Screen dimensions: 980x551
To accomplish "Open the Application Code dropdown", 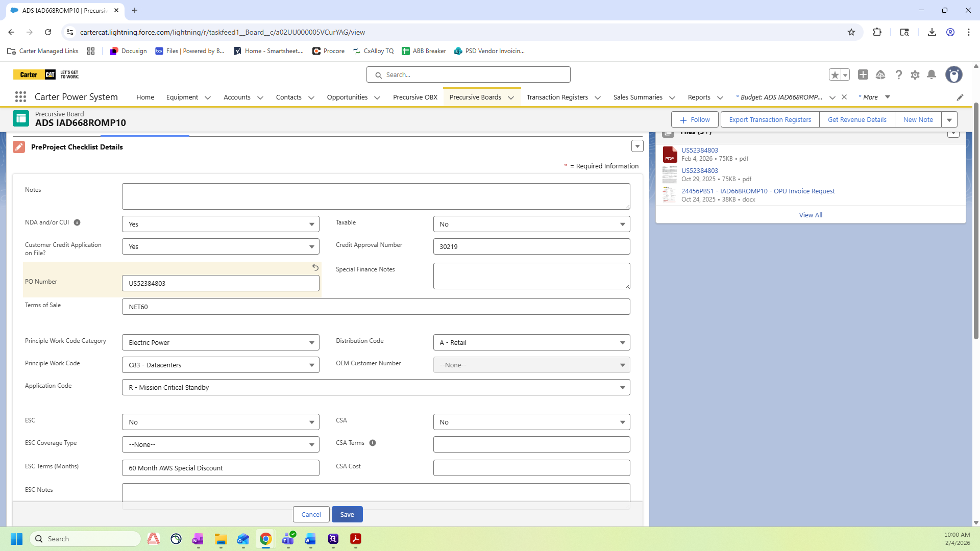I will click(376, 387).
